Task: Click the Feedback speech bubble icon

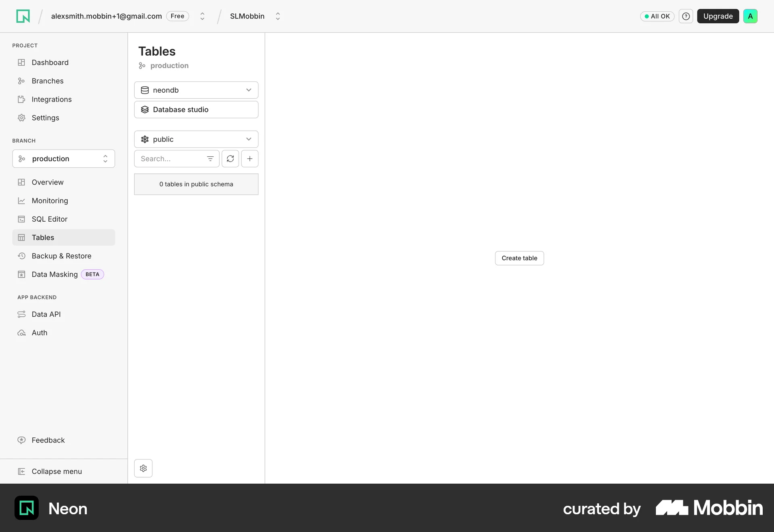Action: click(x=21, y=440)
